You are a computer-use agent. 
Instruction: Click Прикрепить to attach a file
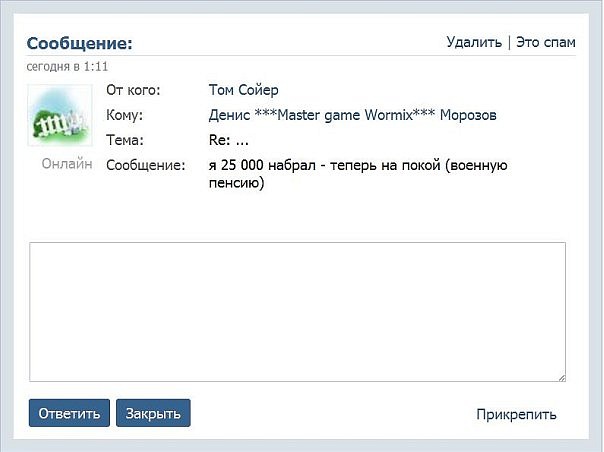click(516, 414)
